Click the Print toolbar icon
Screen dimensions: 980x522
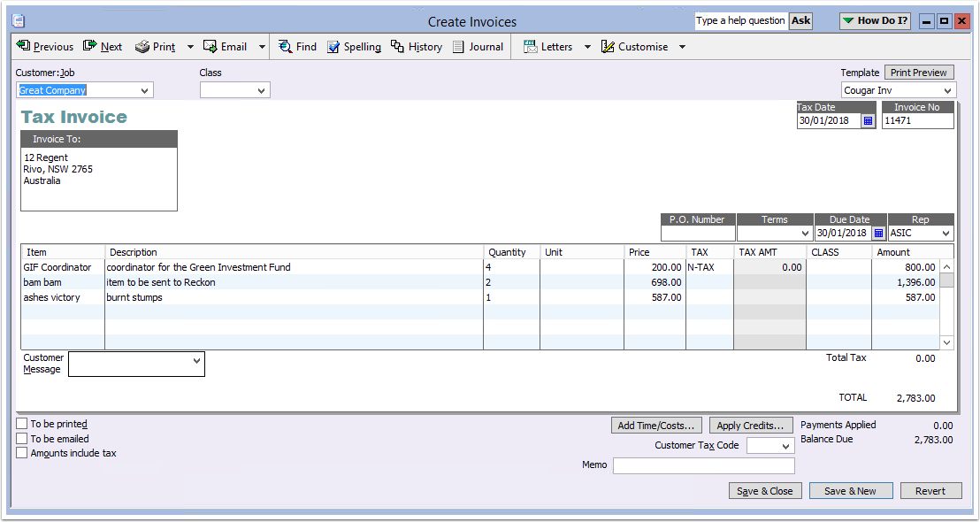coord(142,47)
